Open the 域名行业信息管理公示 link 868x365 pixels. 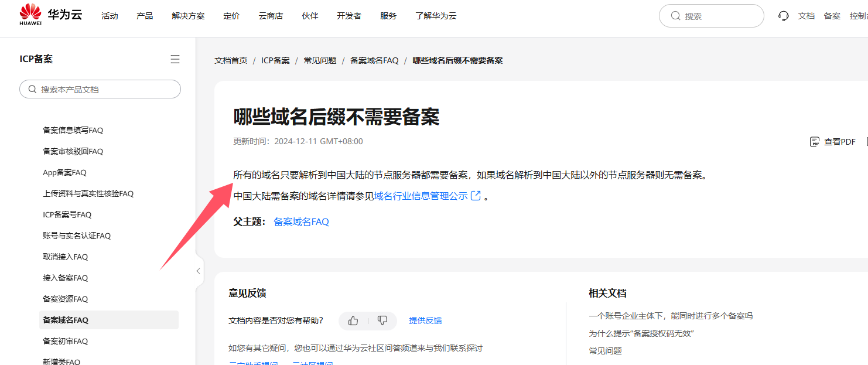(421, 196)
